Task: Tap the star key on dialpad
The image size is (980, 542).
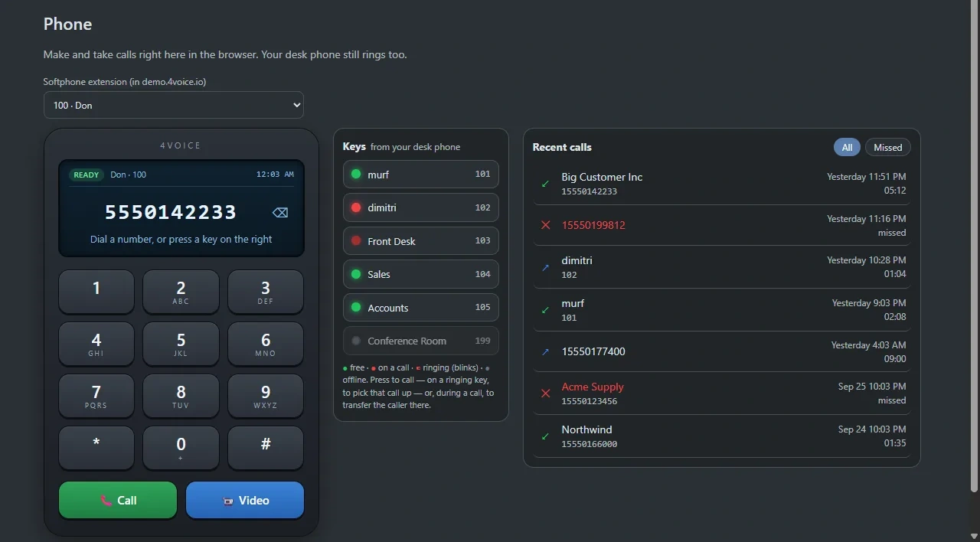Action: tap(96, 448)
